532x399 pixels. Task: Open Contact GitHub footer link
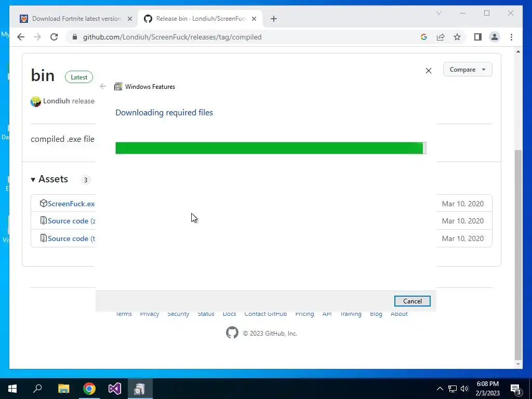point(265,314)
